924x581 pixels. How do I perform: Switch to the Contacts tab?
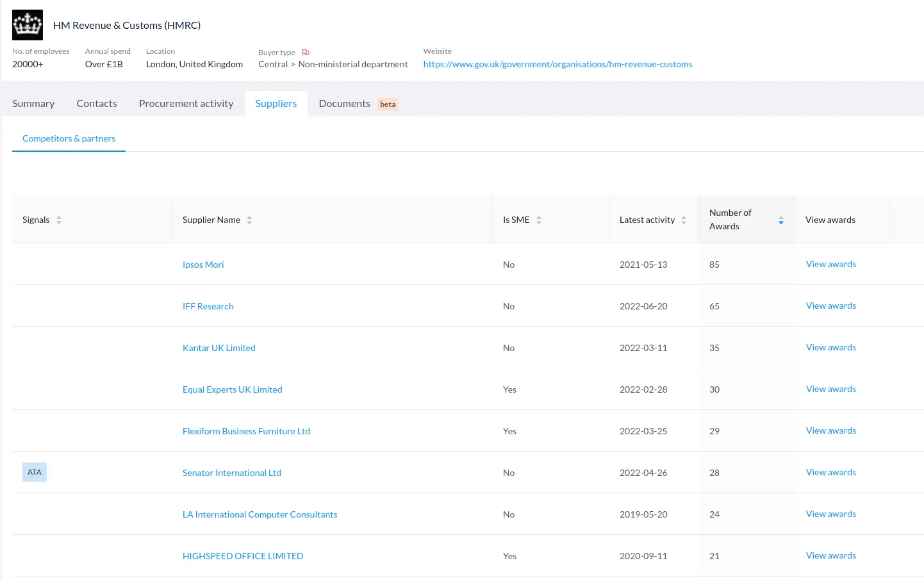coord(97,103)
